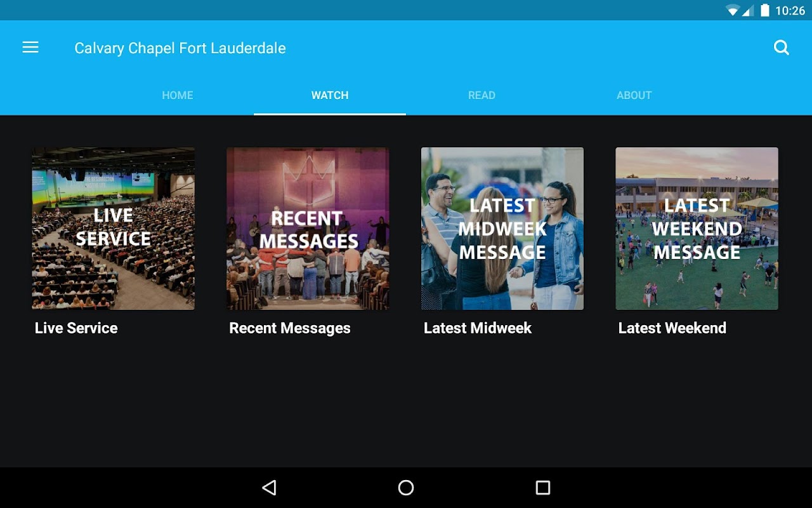Open the hamburger navigation menu

30,48
